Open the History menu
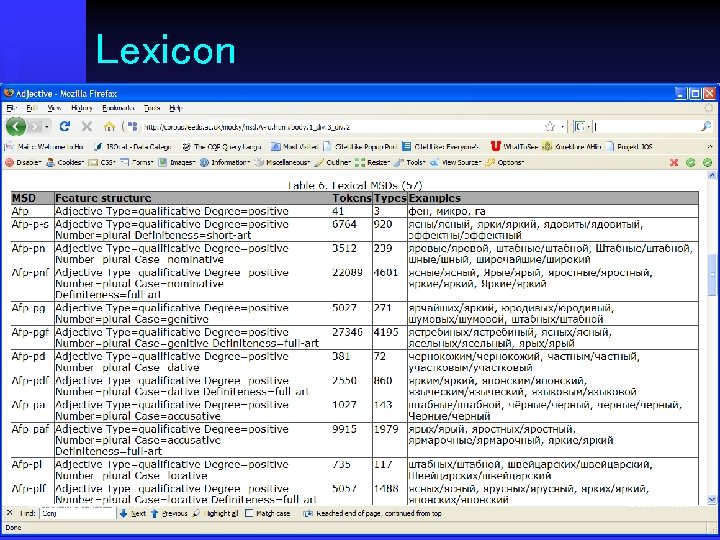The height and width of the screenshot is (540, 720). coord(82,108)
